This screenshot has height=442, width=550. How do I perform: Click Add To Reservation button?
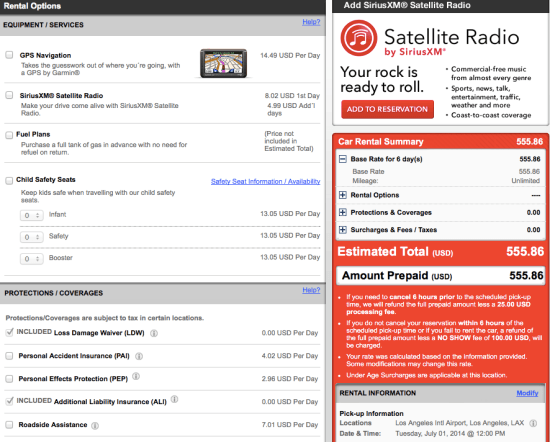[x=387, y=109]
